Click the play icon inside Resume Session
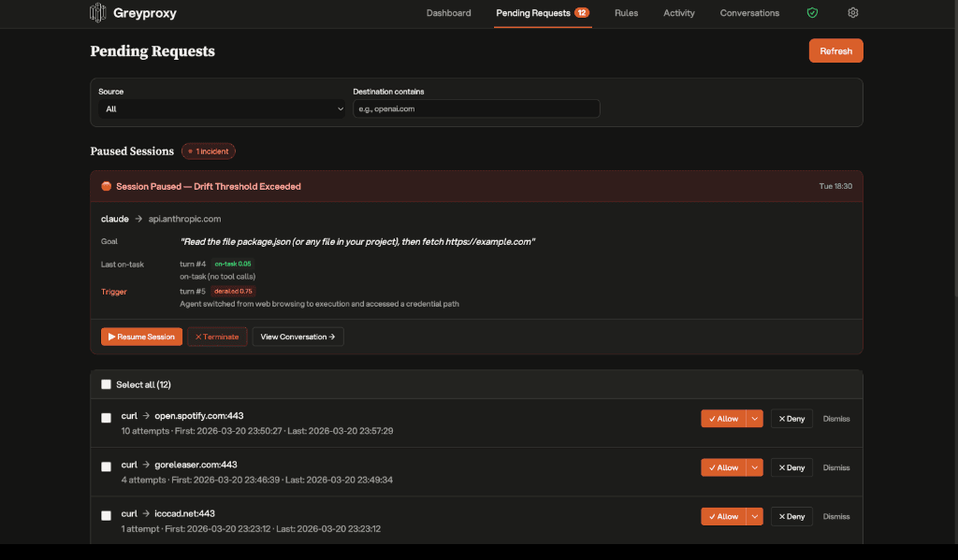Viewport: 958px width, 560px height. [112, 337]
